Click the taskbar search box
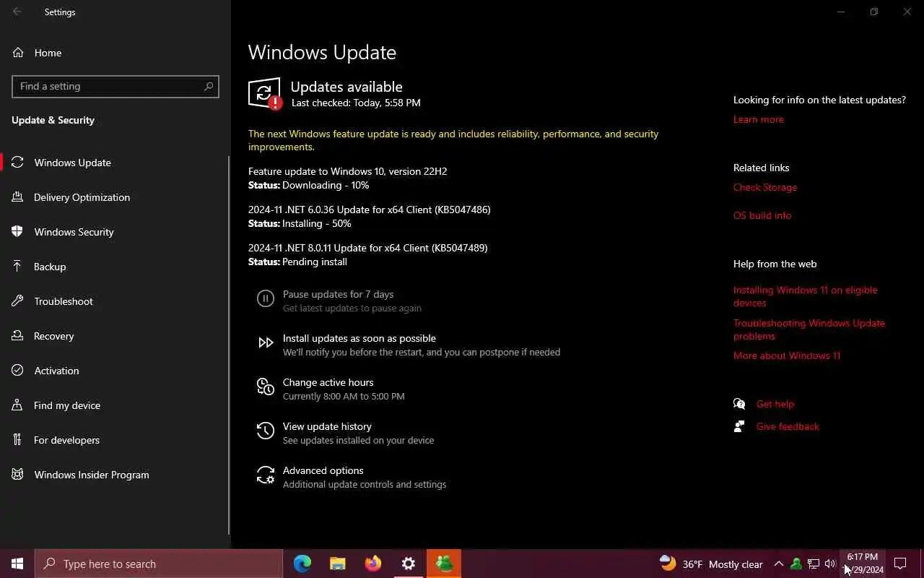Viewport: 924px width, 578px height. click(159, 564)
